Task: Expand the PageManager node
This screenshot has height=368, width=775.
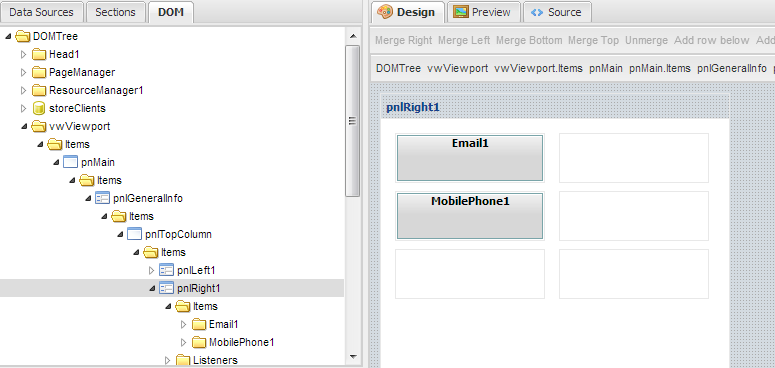Action: [x=23, y=73]
